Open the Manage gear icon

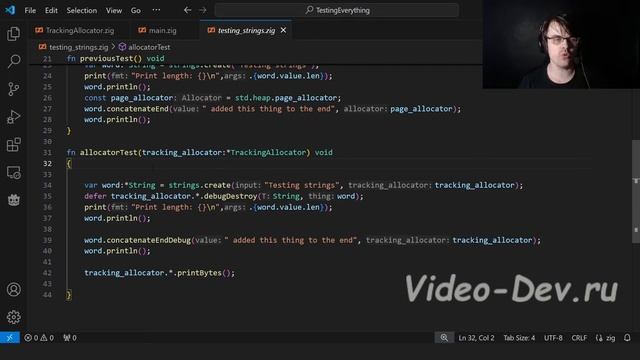13,317
